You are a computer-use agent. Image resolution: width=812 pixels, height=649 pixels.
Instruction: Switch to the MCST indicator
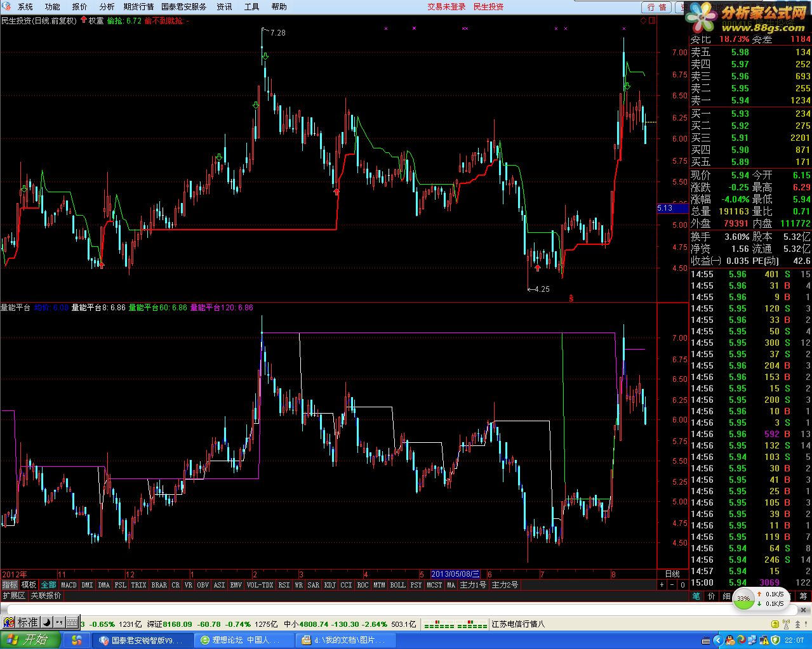point(434,585)
